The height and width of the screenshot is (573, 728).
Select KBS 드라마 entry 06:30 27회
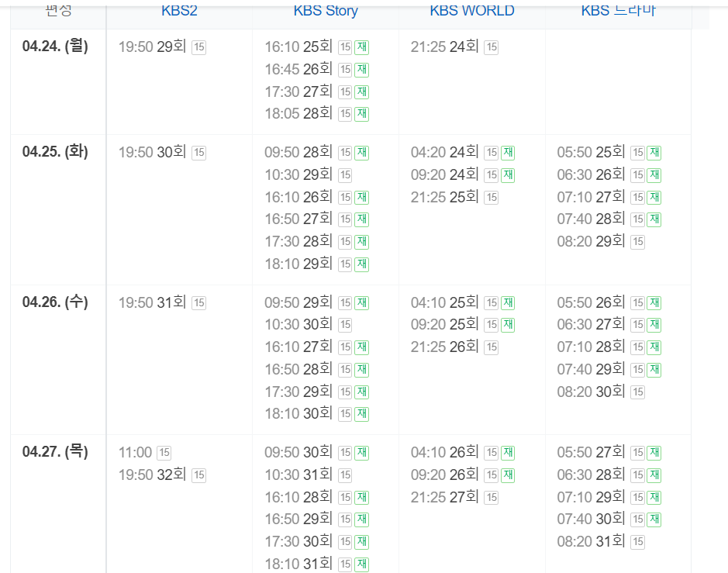591,324
